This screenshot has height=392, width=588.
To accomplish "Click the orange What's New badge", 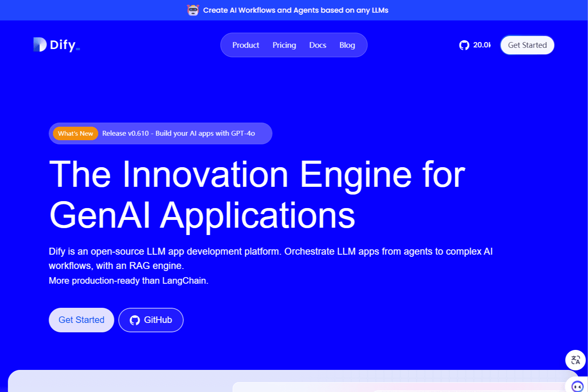I will pos(75,133).
